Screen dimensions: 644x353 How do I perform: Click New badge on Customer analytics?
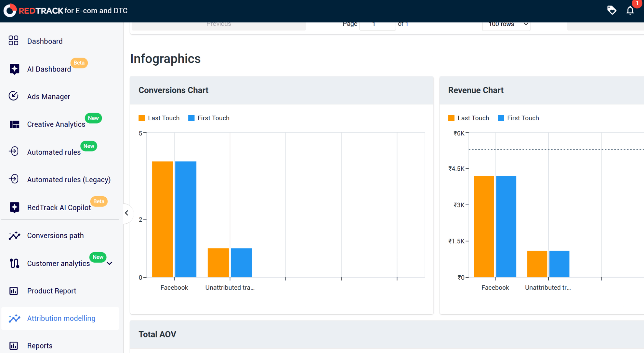click(98, 257)
